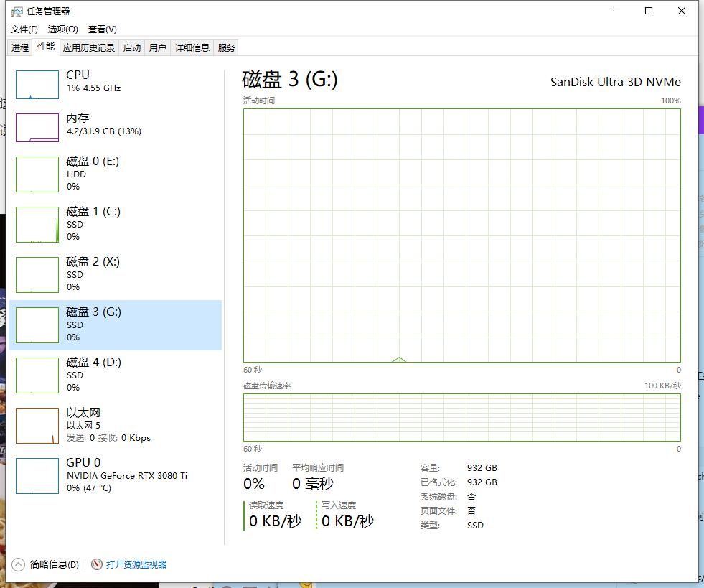The height and width of the screenshot is (588, 704).
Task: Click the resource monitor icon at bottom
Action: [97, 565]
